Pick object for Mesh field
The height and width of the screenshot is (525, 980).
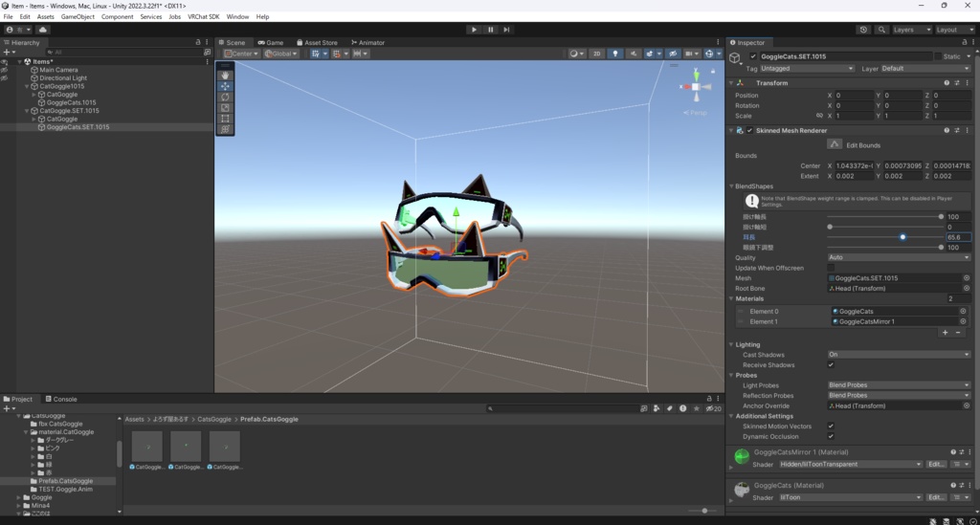point(967,277)
